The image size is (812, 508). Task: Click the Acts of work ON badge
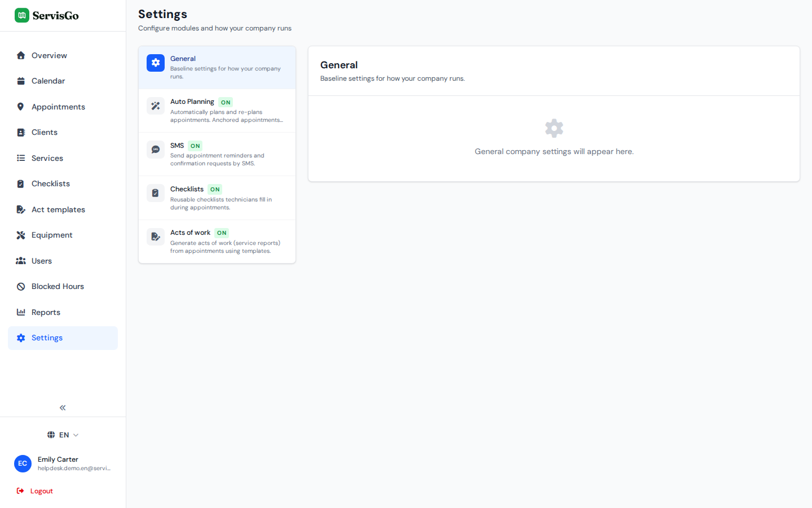[222, 233]
